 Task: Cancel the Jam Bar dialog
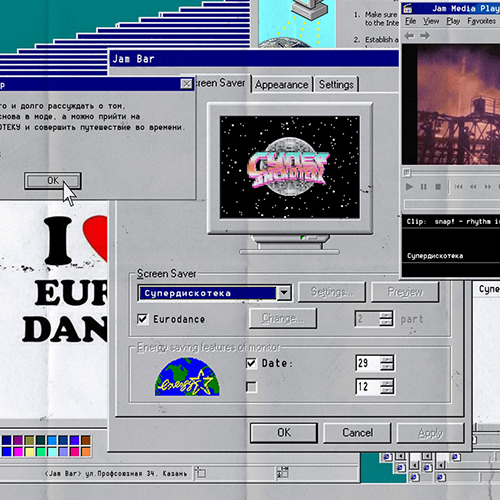357,433
